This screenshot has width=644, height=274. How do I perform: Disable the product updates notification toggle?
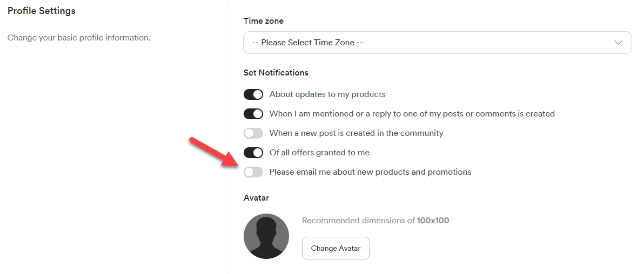point(253,94)
